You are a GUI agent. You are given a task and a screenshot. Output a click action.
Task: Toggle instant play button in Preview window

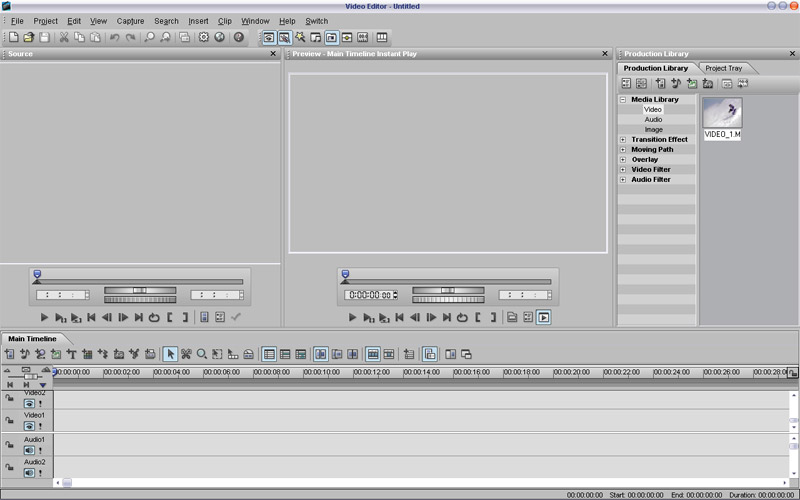pos(544,317)
